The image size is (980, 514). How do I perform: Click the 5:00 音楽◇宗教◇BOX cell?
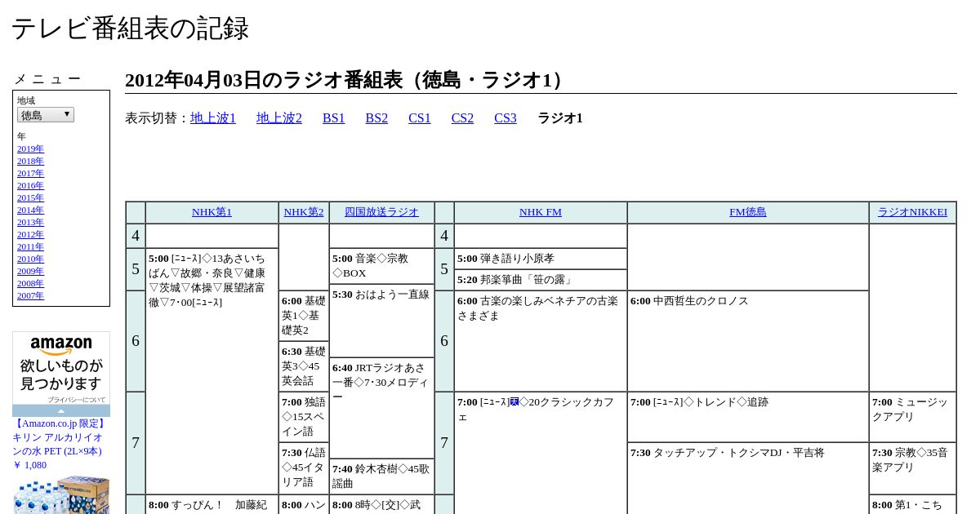381,266
